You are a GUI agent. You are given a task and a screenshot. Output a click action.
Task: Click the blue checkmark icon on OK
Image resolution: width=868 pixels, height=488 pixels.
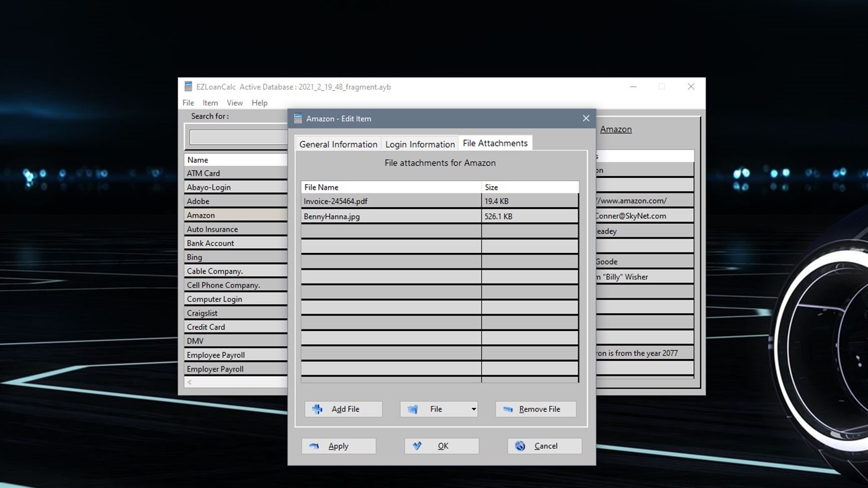click(416, 446)
